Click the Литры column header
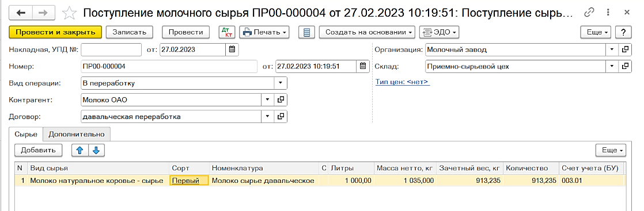This screenshot has height=211, width=644. pos(351,168)
